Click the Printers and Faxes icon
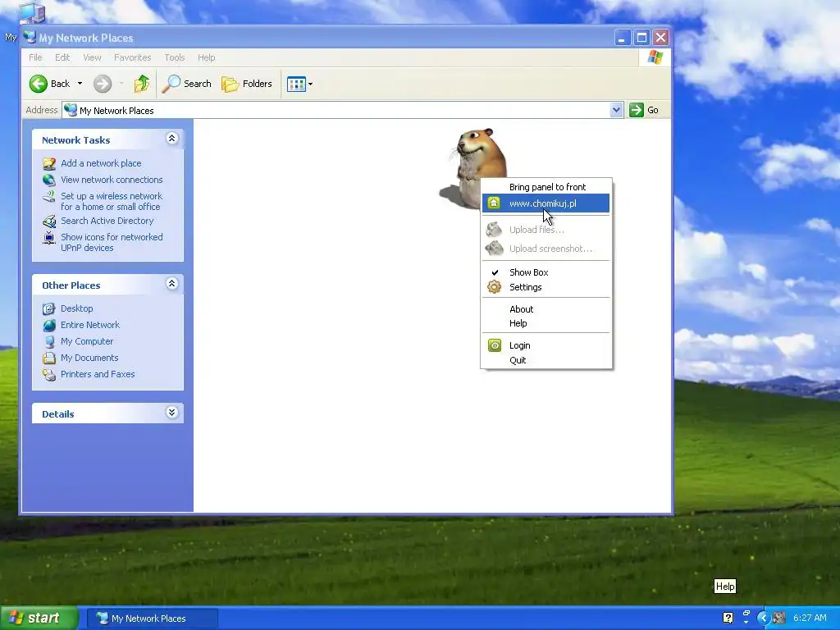 click(49, 374)
